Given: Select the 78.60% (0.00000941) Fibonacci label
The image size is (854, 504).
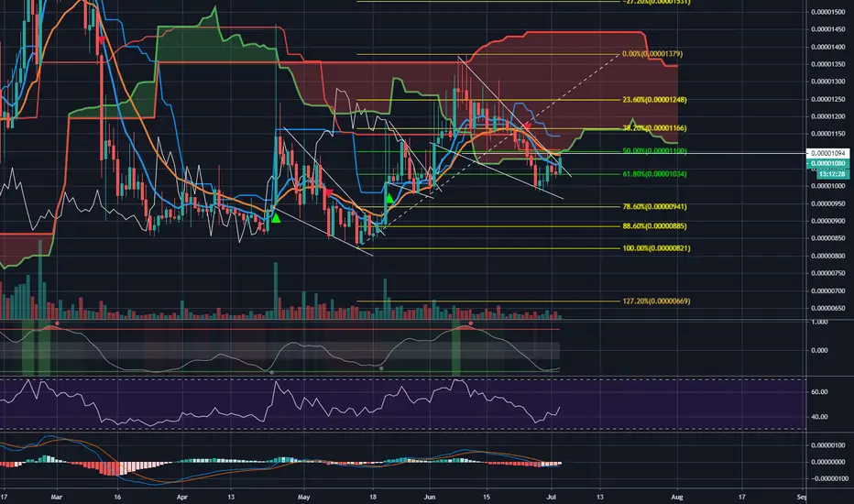Looking at the screenshot, I should (654, 206).
